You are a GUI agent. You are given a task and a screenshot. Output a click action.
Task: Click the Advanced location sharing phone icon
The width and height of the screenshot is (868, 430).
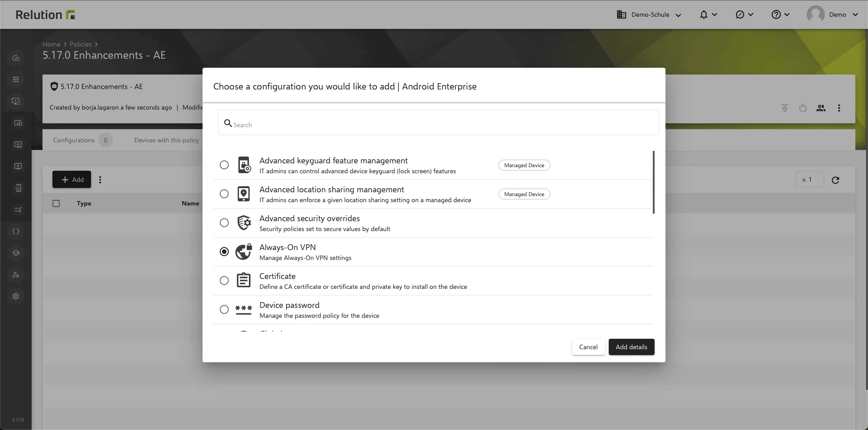(244, 194)
